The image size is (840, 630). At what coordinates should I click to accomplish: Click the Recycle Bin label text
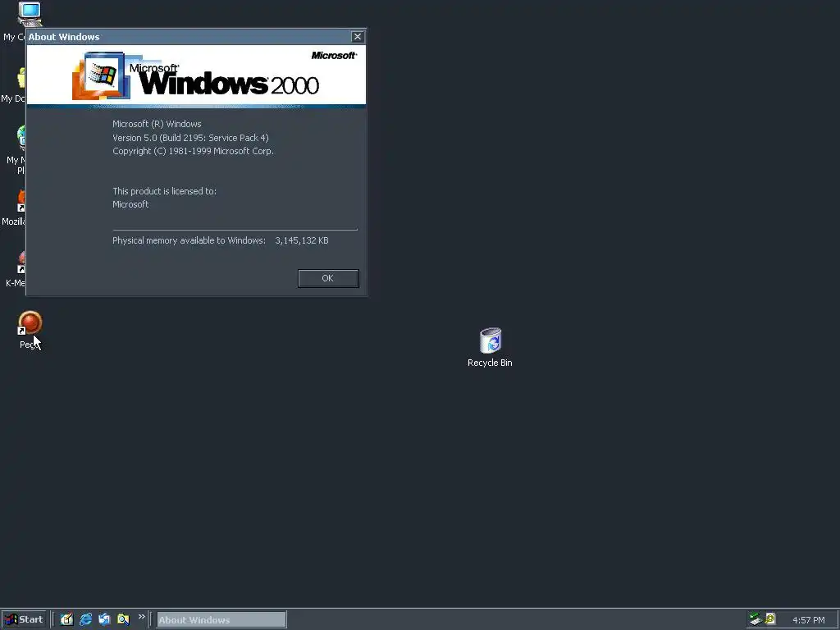point(490,363)
